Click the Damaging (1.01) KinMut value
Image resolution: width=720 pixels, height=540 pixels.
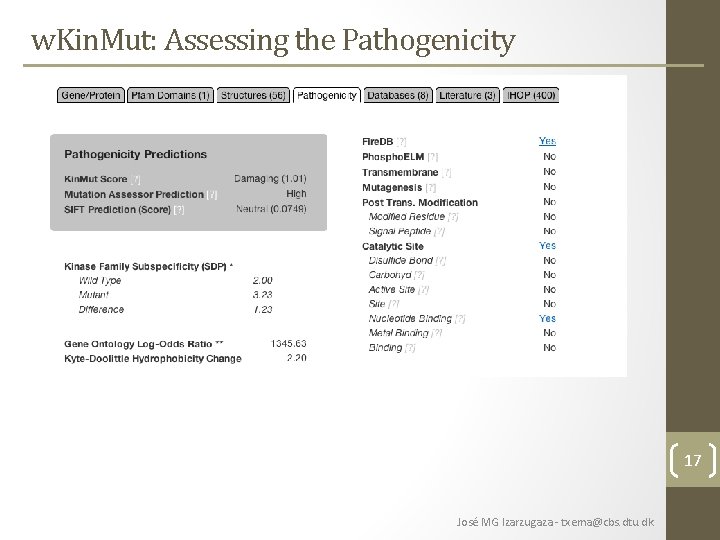coord(270,179)
